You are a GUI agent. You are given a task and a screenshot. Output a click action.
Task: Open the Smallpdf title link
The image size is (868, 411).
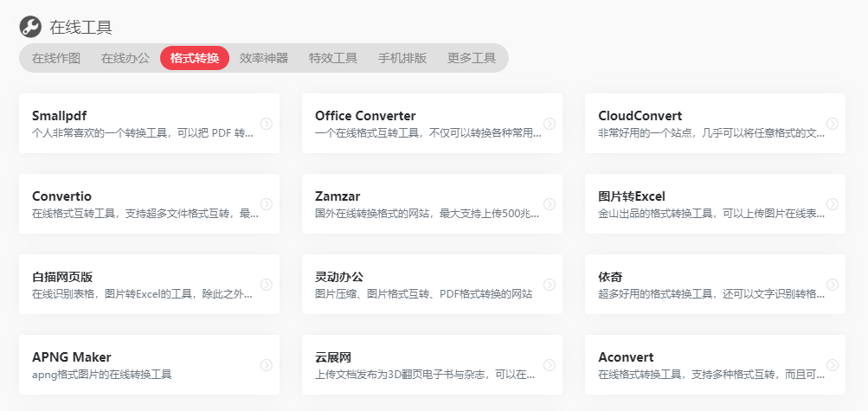click(59, 116)
